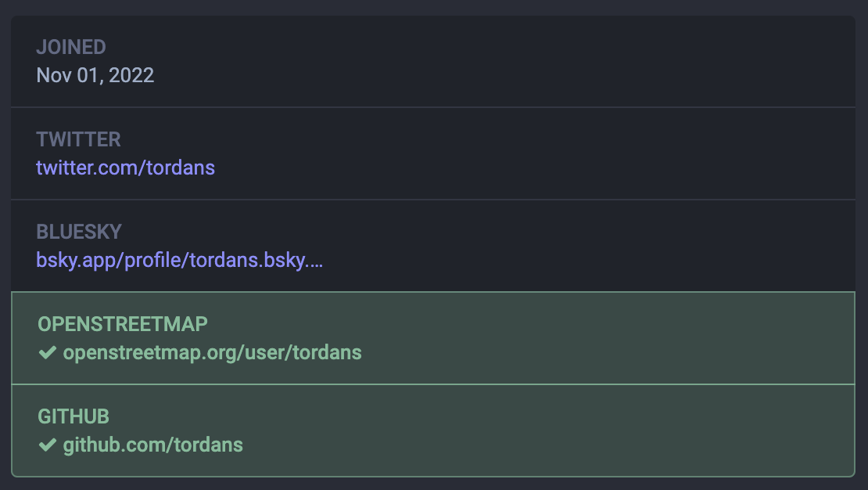868x490 pixels.
Task: Click the ellipsis ending the Bluesky link
Action: point(316,261)
